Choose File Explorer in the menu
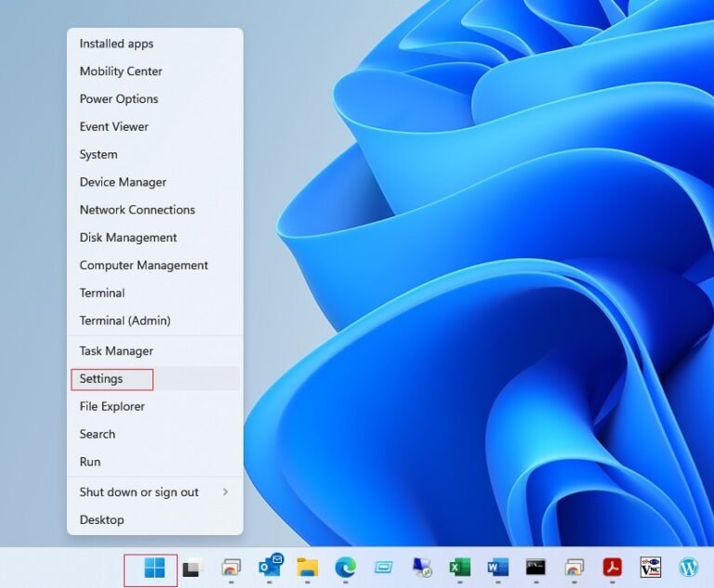 (155, 407)
